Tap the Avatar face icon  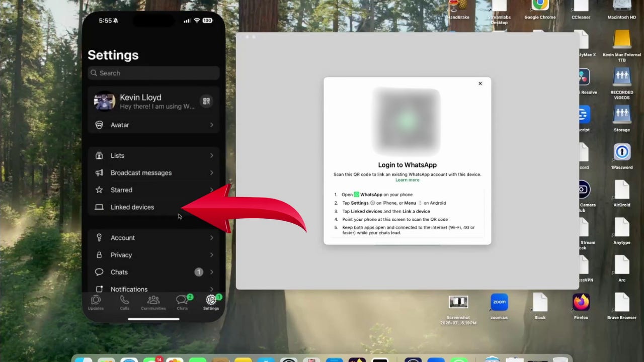pyautogui.click(x=99, y=125)
